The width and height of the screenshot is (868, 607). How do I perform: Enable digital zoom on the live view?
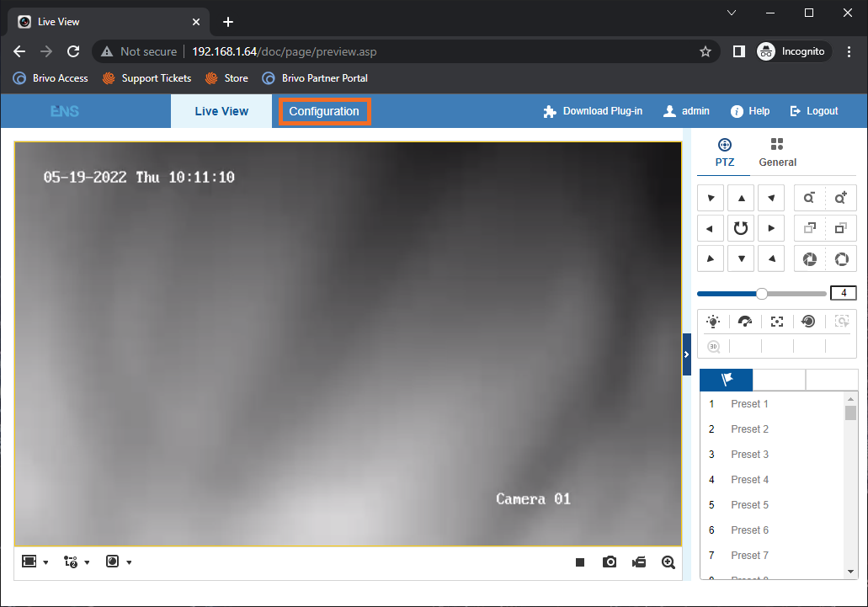(x=668, y=562)
